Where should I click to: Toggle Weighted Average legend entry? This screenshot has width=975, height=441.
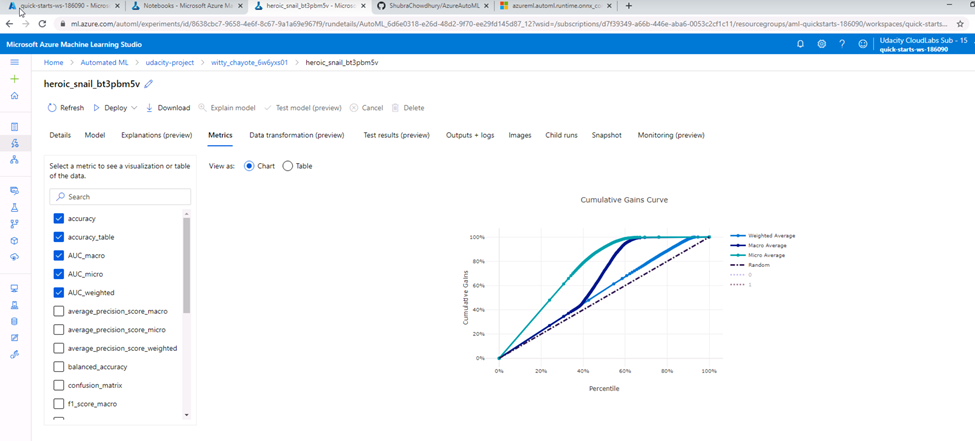(763, 236)
